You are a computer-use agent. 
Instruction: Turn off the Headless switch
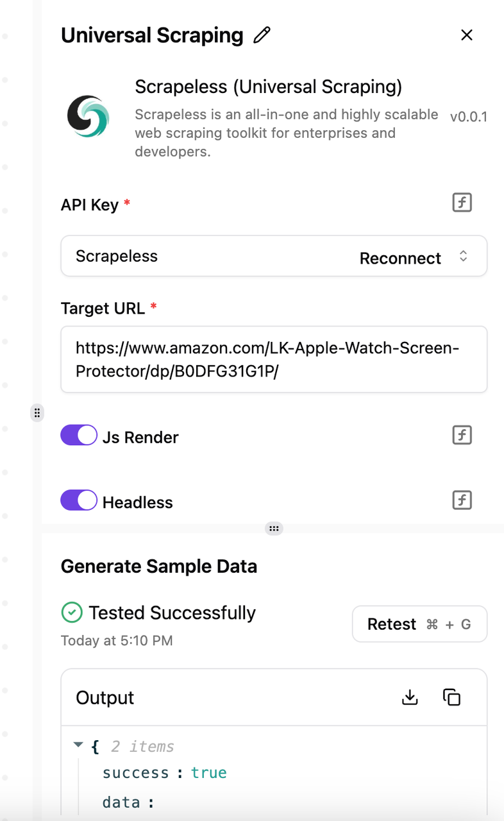79,500
